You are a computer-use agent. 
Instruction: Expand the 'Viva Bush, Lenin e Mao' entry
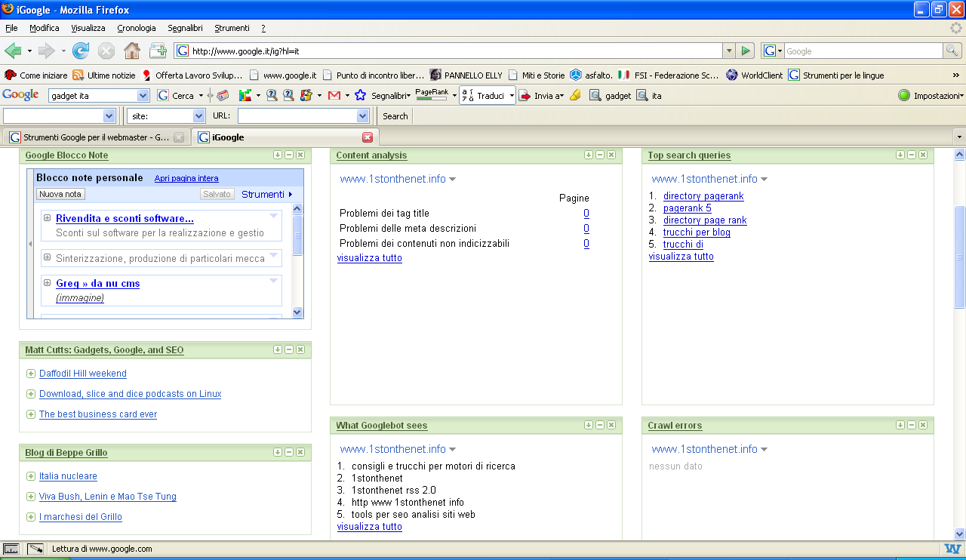(x=31, y=497)
